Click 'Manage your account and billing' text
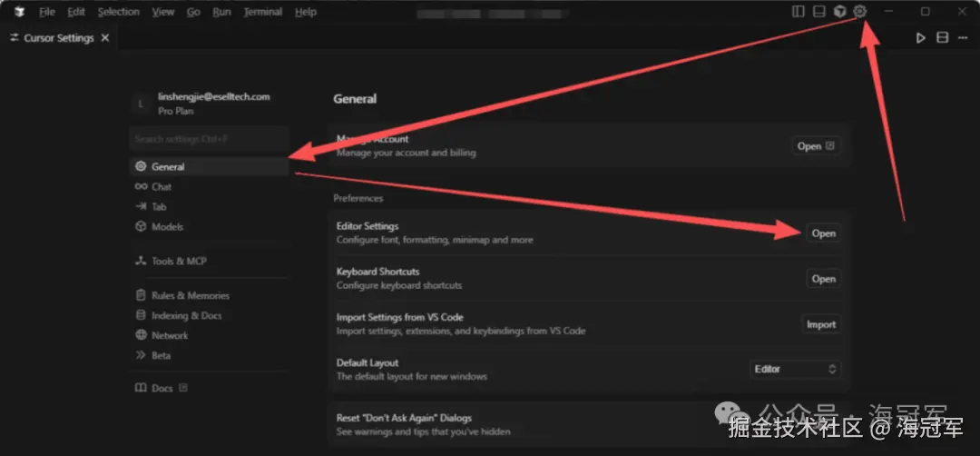Screen dimensions: 980x456 406,153
